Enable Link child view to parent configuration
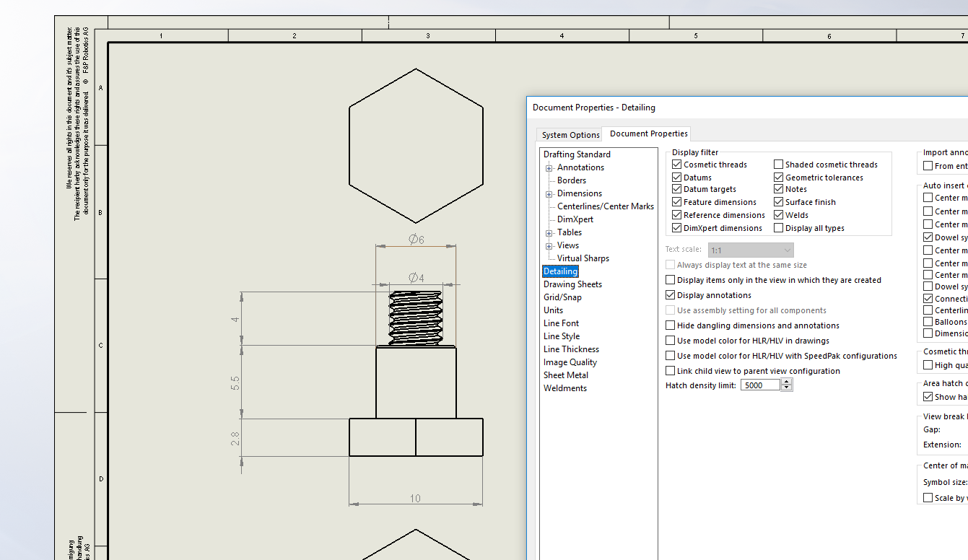 point(671,371)
